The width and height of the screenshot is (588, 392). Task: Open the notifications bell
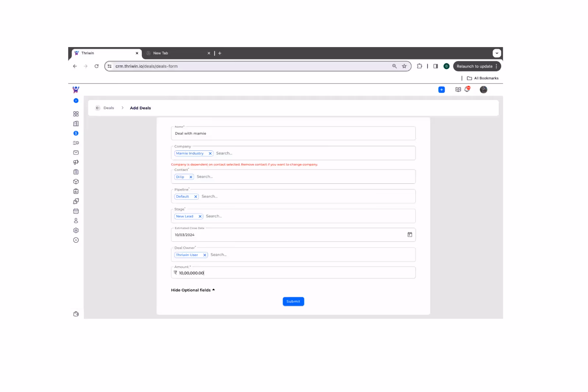467,89
